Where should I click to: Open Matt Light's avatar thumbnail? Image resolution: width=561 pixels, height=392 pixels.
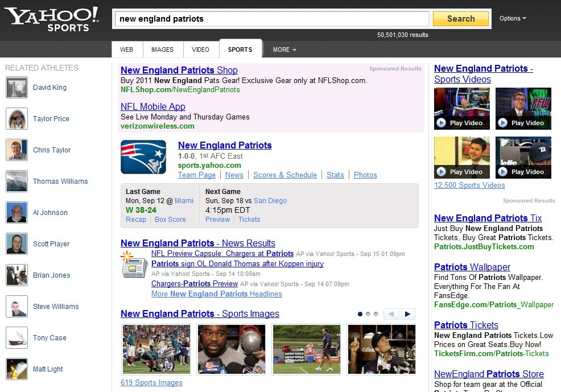coord(17,369)
